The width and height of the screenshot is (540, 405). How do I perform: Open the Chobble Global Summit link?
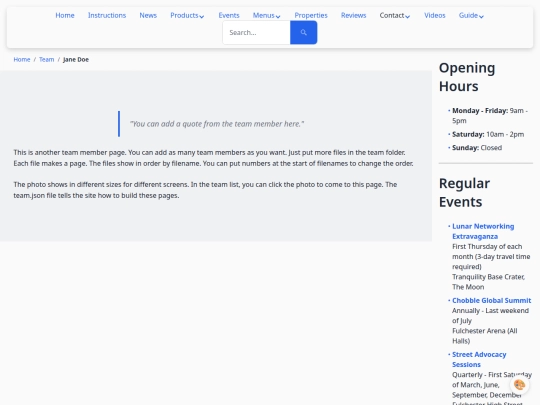[x=491, y=300]
